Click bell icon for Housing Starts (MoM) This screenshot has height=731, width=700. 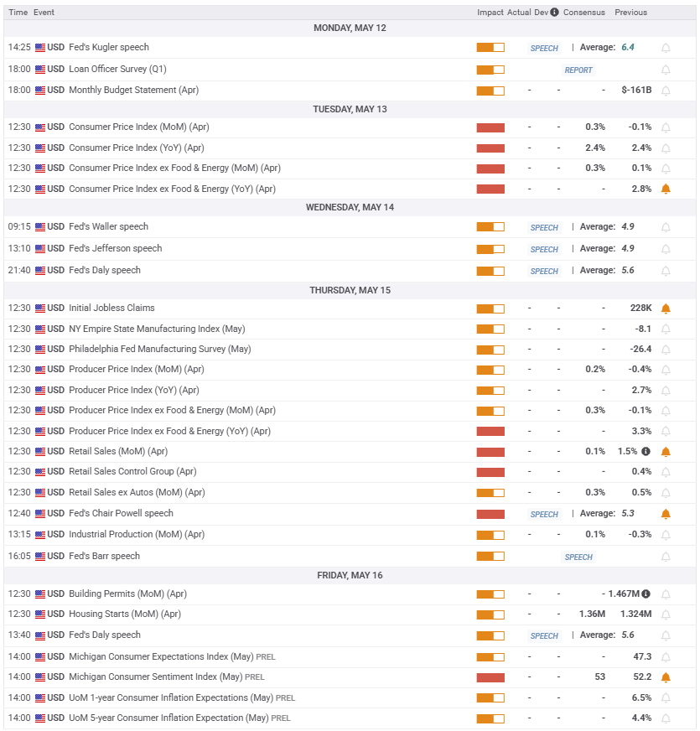tap(666, 614)
